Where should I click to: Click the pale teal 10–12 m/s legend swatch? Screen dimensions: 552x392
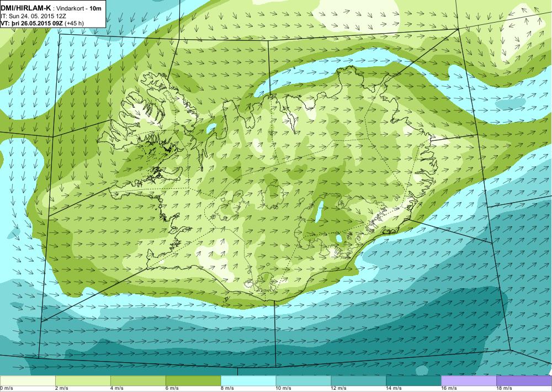pyautogui.click(x=304, y=381)
